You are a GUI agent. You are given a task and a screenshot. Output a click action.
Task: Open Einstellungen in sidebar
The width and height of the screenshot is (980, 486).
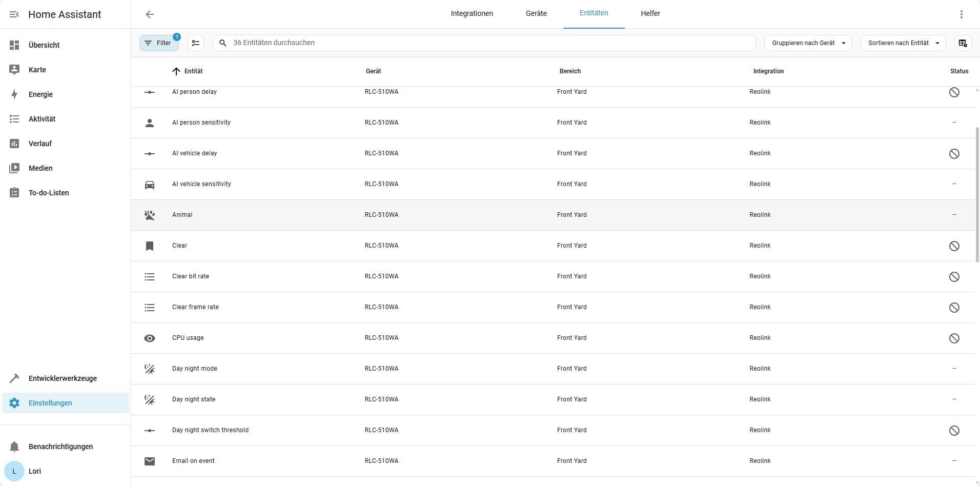click(66, 403)
